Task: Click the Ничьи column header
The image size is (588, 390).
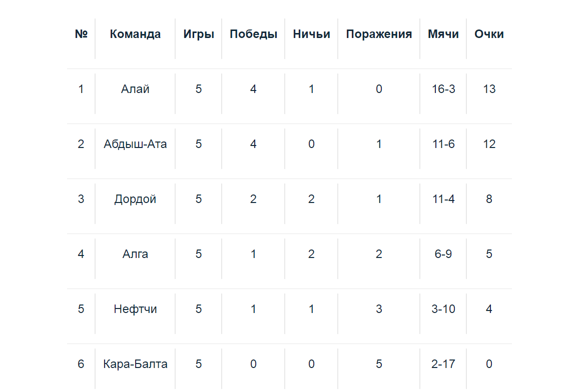Action: click(x=311, y=34)
